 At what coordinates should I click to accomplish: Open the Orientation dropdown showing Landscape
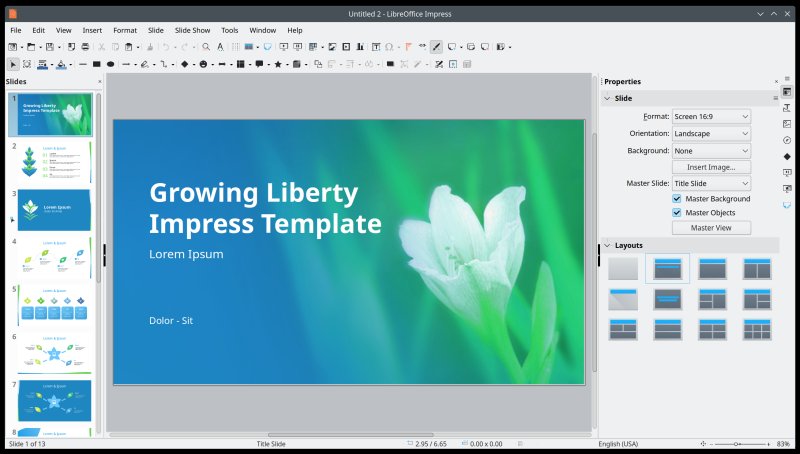711,133
